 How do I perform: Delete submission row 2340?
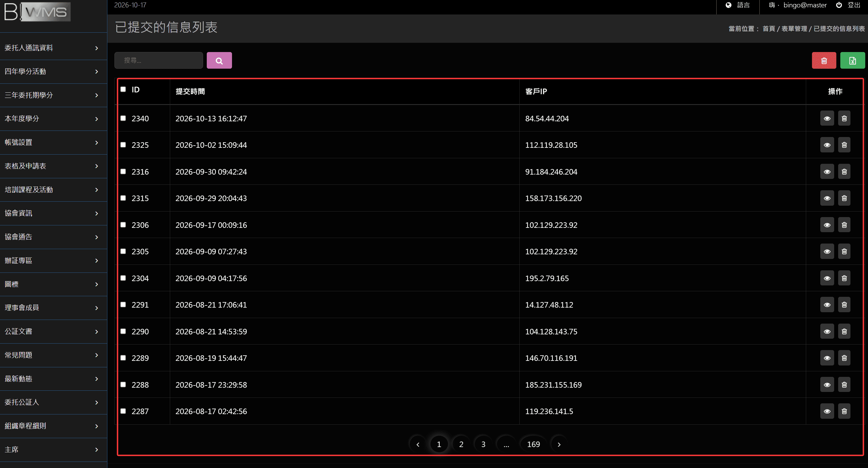(x=844, y=118)
